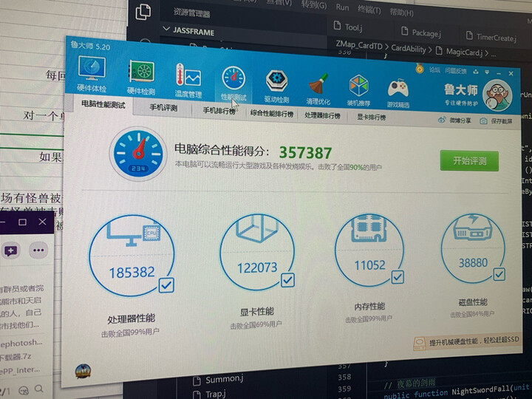Click the game avatar icon in the window's bottom-left corner

[83, 371]
